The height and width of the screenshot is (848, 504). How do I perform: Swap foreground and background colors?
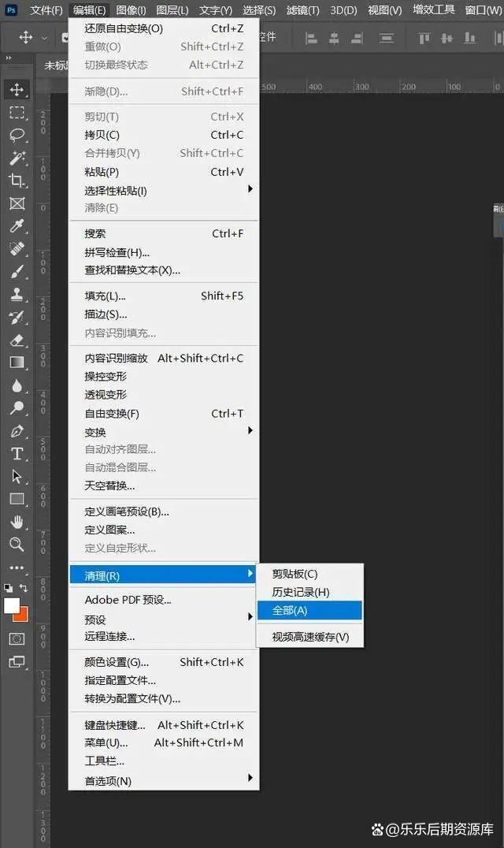[x=24, y=588]
